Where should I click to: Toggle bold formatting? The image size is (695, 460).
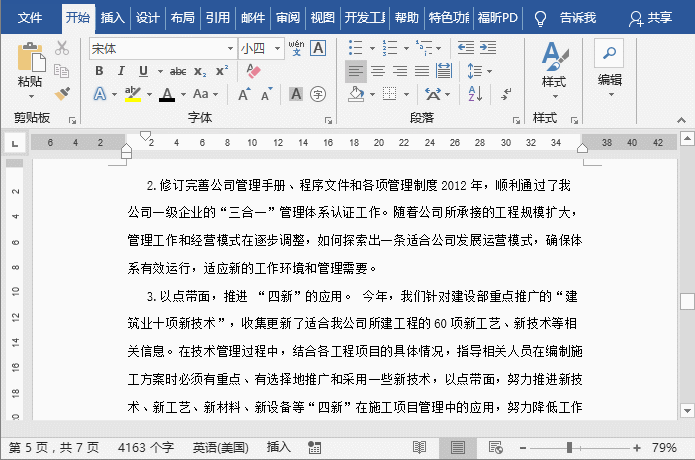[99, 71]
